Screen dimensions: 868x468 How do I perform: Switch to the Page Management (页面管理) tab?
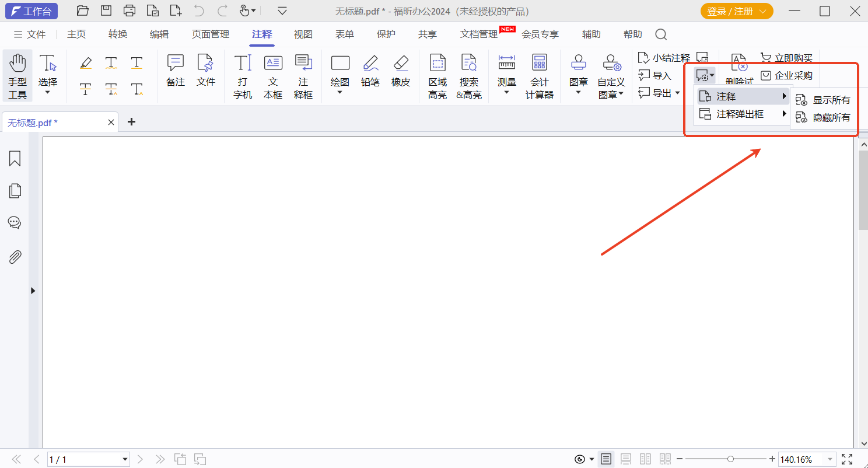(211, 34)
